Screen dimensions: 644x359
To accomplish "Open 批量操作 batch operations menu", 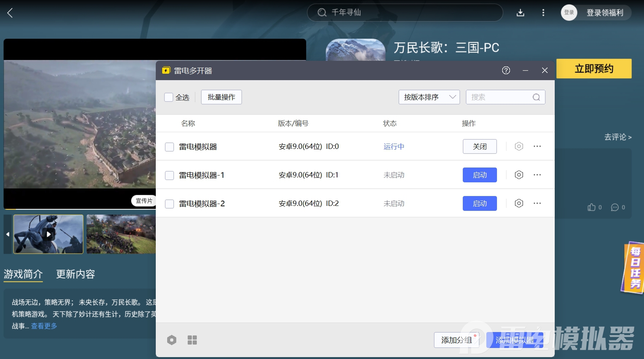I will [221, 97].
